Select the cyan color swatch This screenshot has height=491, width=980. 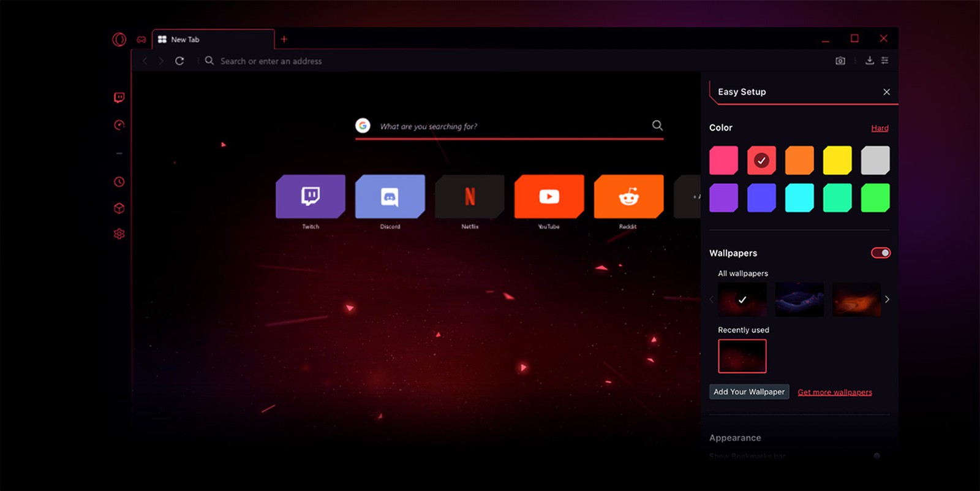pos(800,198)
